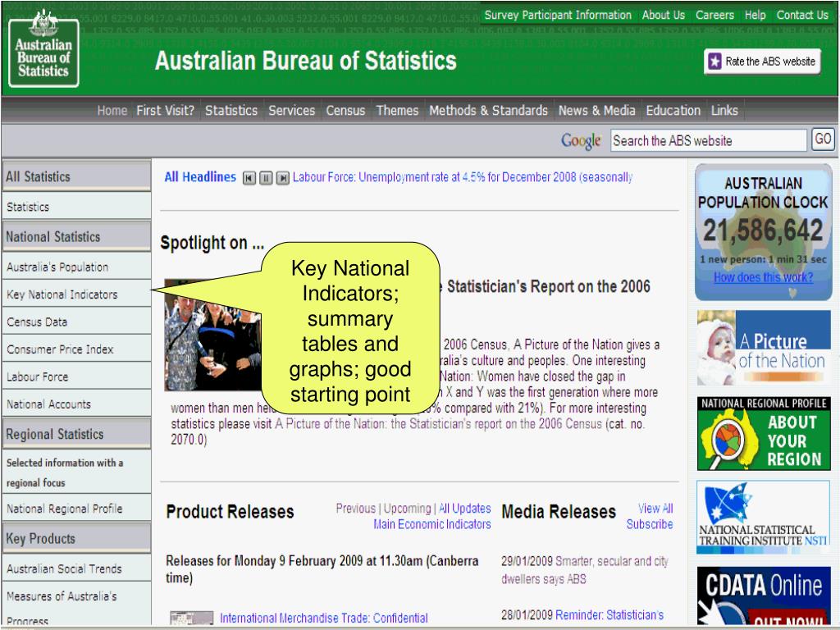Open Key National Indicators sidebar link
The image size is (840, 630).
point(76,294)
